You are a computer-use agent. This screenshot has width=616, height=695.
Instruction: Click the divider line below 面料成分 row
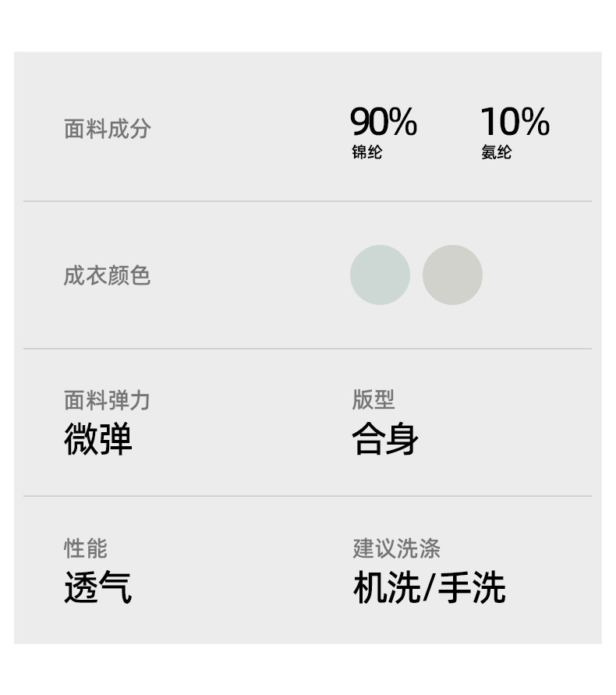pos(307,201)
